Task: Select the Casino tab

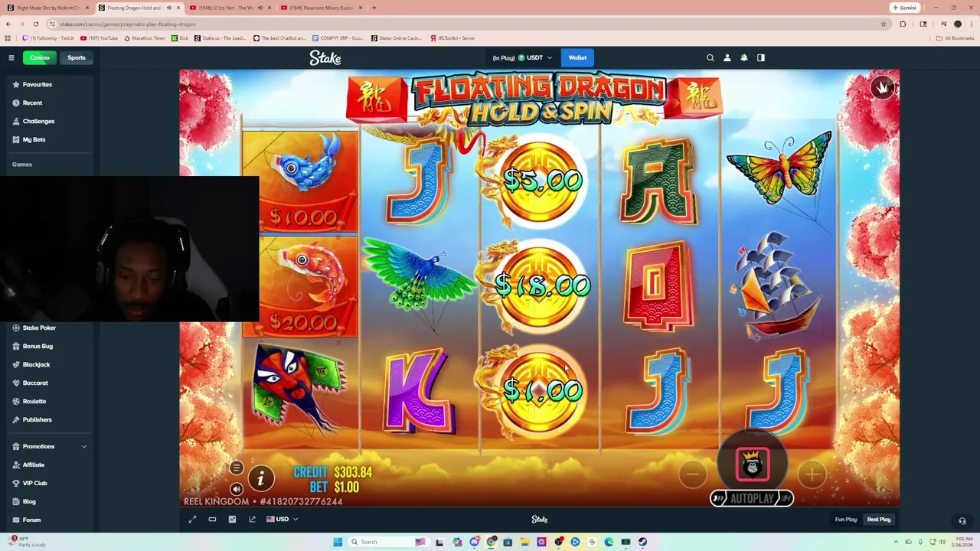Action: 39,57
